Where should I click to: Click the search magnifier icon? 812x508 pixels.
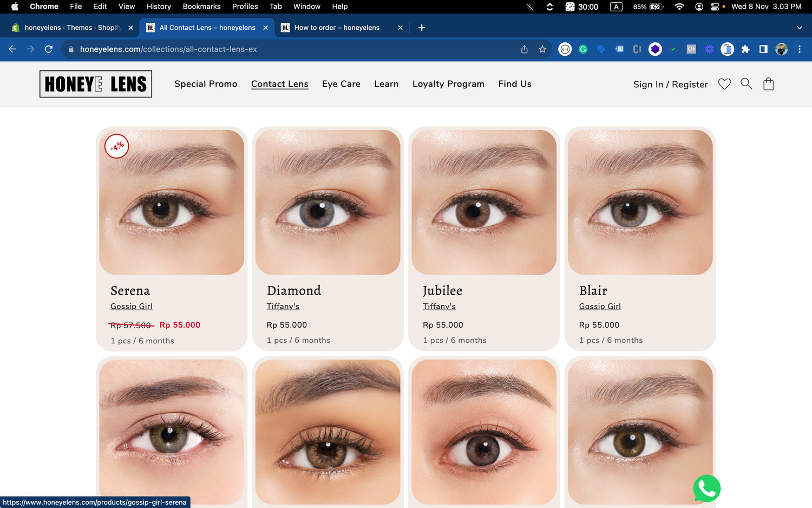[x=746, y=84]
